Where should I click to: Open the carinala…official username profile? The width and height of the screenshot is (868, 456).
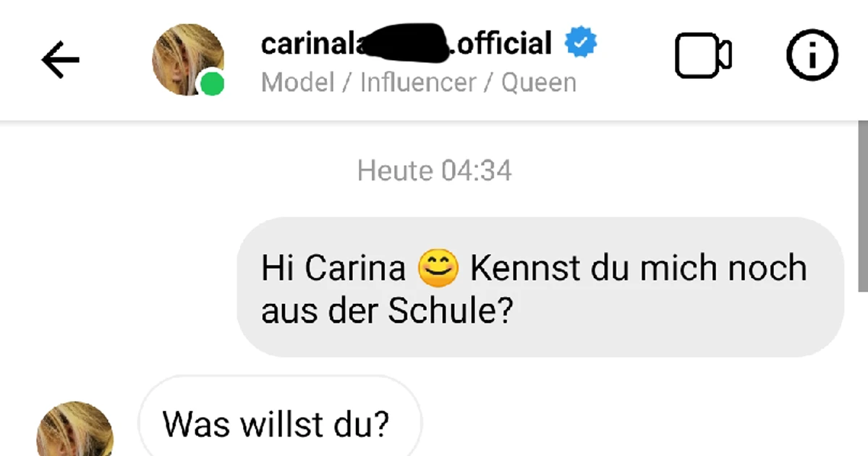(x=406, y=43)
